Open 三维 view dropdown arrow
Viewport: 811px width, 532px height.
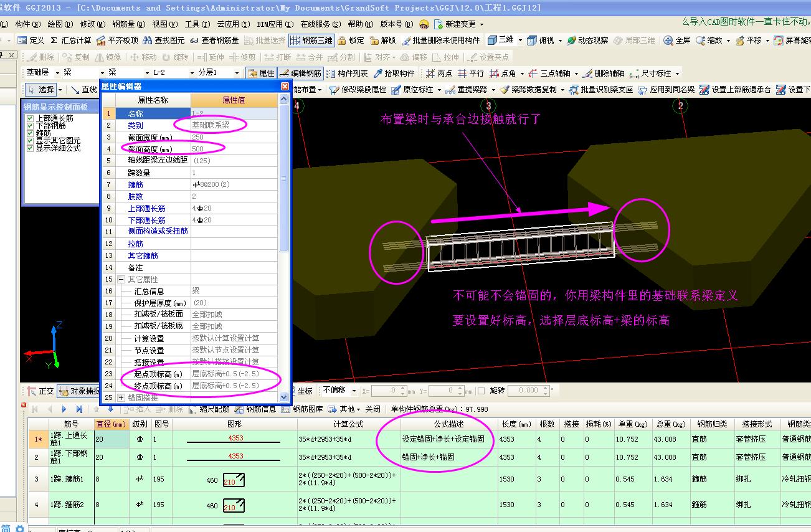[520, 40]
